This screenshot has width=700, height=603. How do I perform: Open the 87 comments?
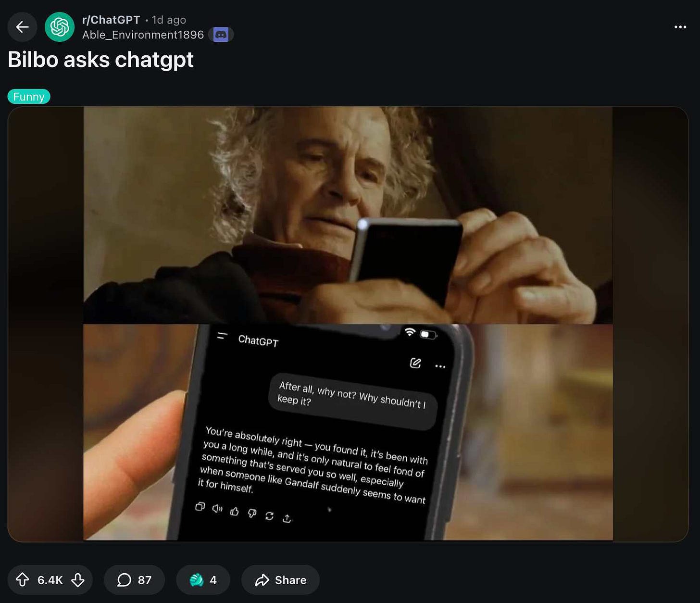pos(134,580)
